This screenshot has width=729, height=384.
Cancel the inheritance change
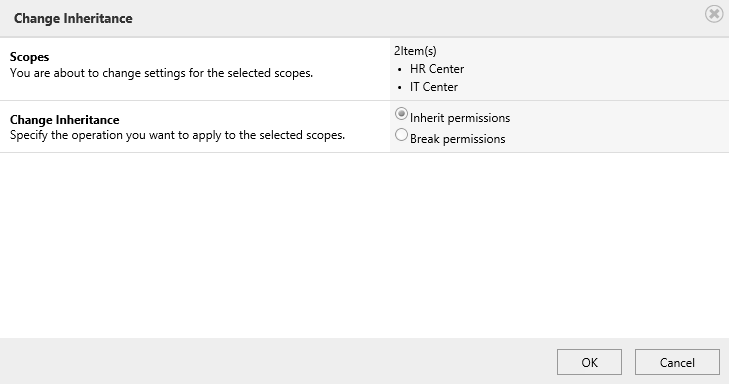[x=677, y=362]
